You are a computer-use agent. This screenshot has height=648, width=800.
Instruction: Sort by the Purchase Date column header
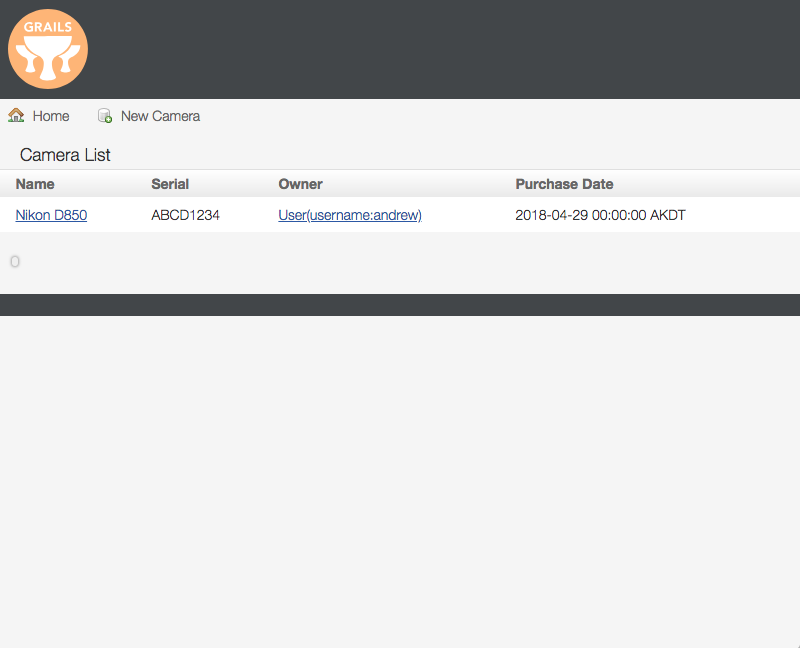(x=564, y=184)
